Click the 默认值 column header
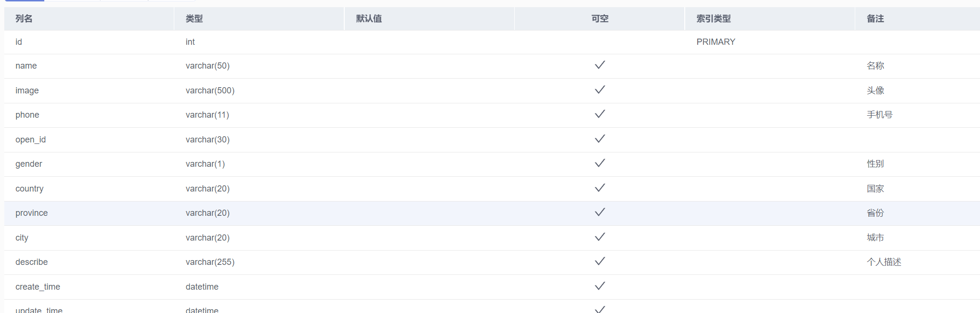 point(369,19)
